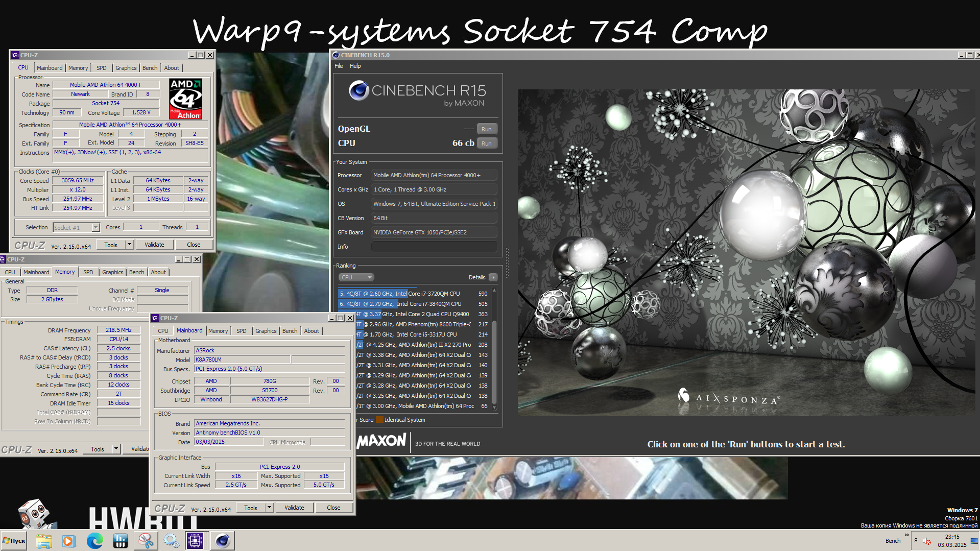
Task: Open the Bench tab in the top CPU-Z window
Action: tap(150, 68)
